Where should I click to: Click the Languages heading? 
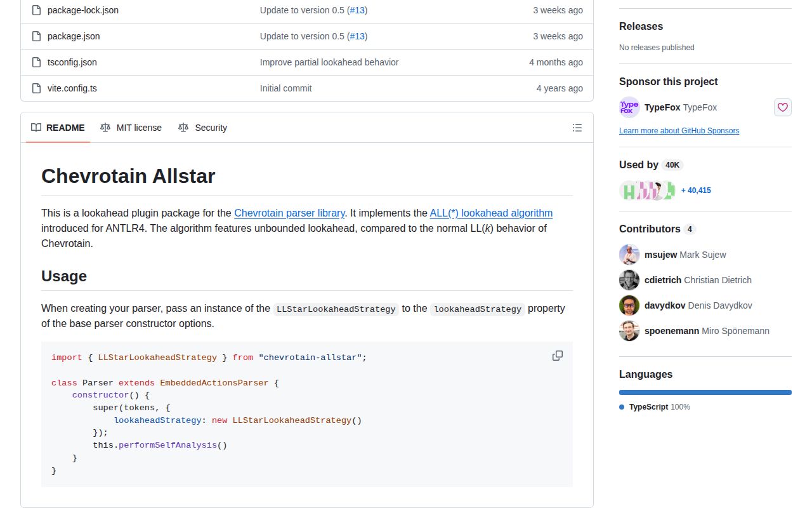(x=646, y=375)
